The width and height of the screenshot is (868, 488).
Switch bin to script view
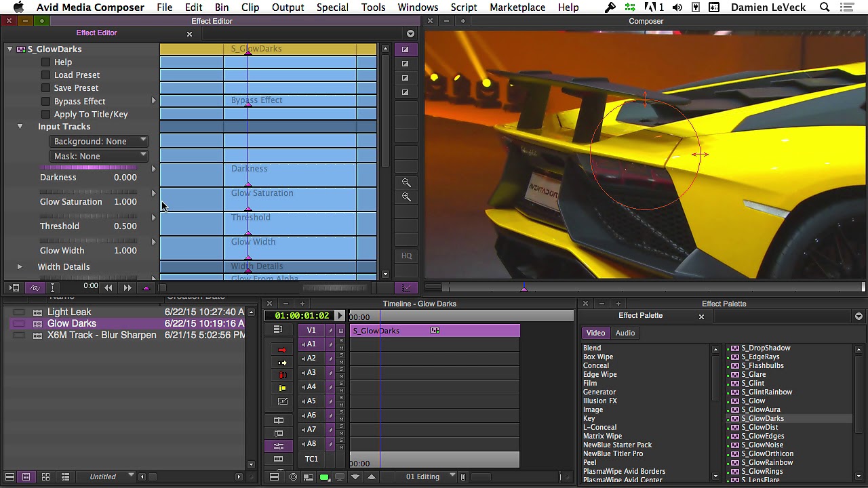(x=65, y=477)
